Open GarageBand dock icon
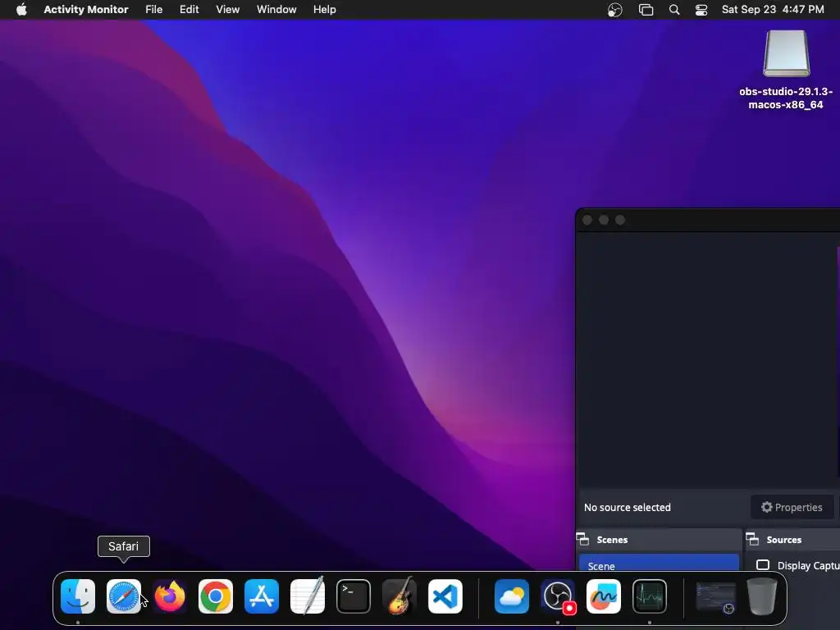 399,596
